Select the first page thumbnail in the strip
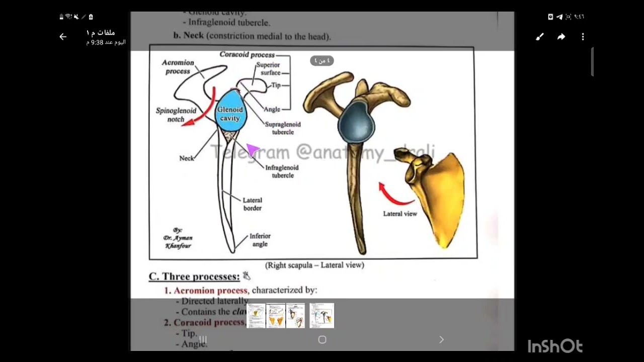The height and width of the screenshot is (362, 644). tap(256, 316)
